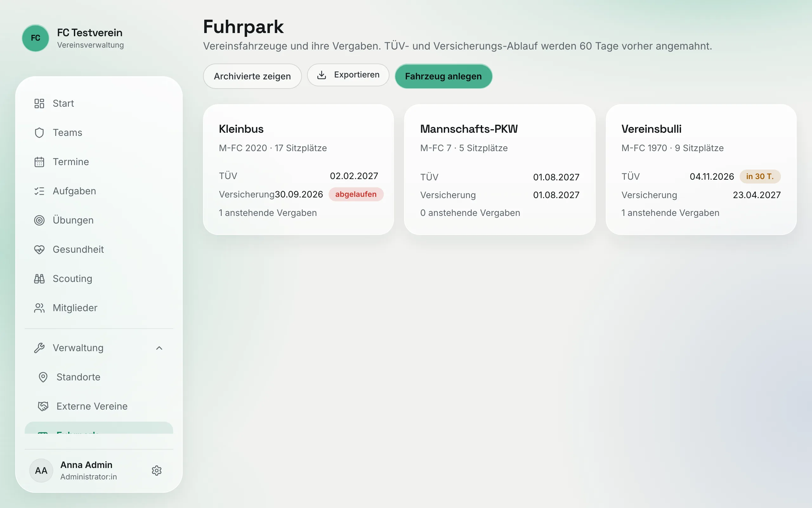Screen dimensions: 812x508
Task: Click the FC club logo avatar
Action: coord(36,38)
